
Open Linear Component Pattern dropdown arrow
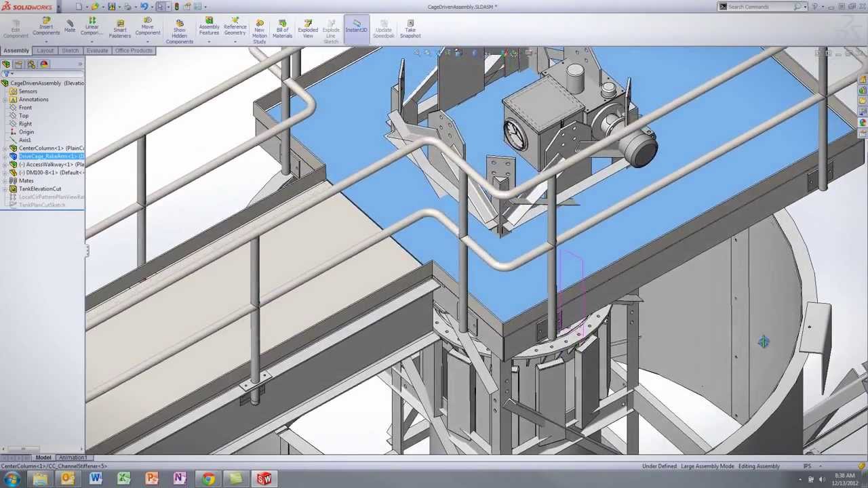(x=92, y=41)
